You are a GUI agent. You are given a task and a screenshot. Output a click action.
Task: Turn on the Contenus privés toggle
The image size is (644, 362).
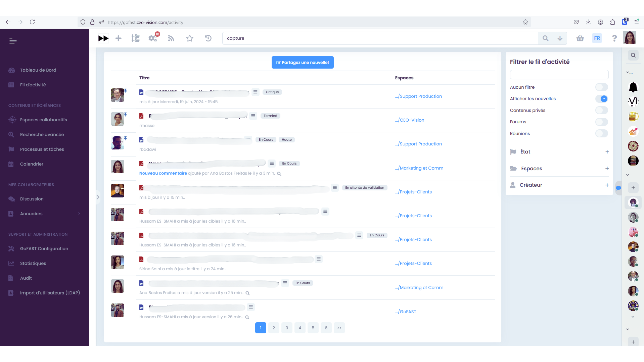[602, 110]
